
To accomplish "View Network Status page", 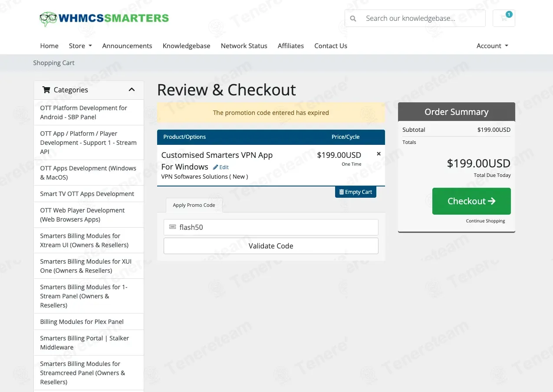I will tap(244, 46).
